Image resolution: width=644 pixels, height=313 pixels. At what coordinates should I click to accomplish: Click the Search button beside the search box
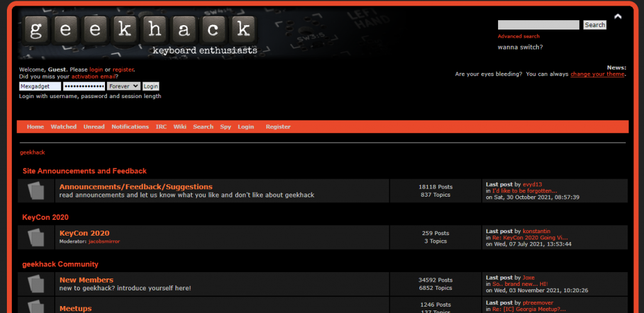595,25
